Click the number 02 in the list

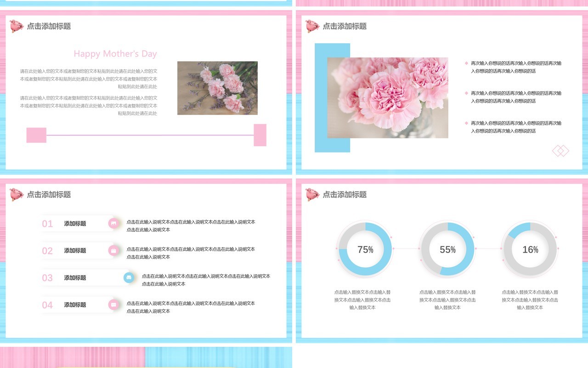click(x=47, y=251)
